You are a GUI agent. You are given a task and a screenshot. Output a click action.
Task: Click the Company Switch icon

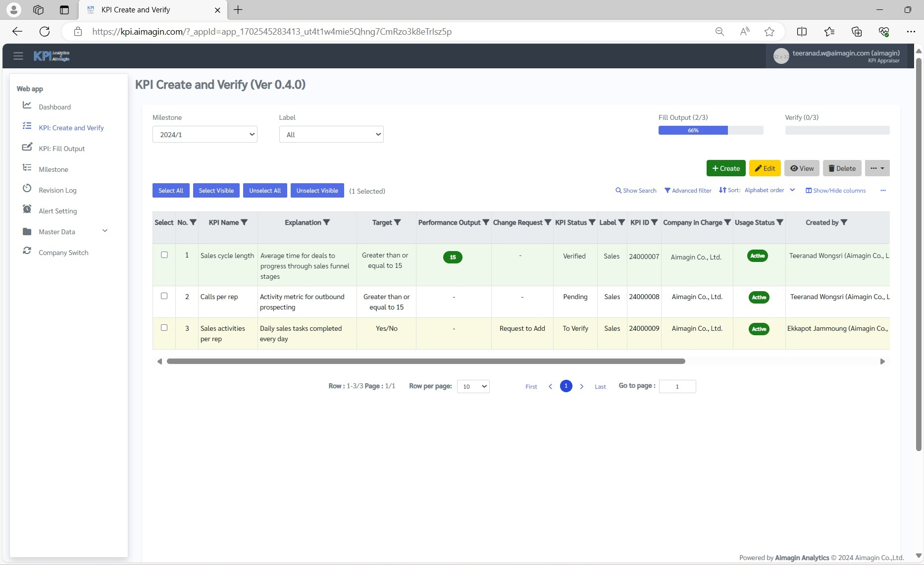coord(27,252)
